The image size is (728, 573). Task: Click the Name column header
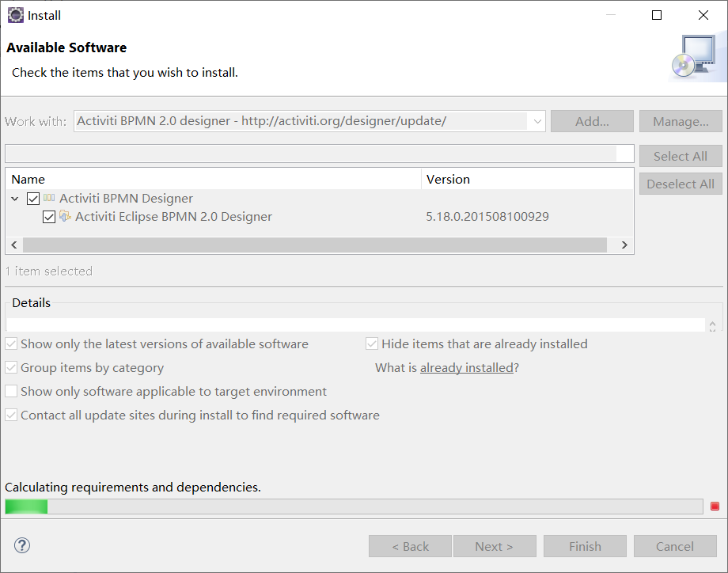214,179
